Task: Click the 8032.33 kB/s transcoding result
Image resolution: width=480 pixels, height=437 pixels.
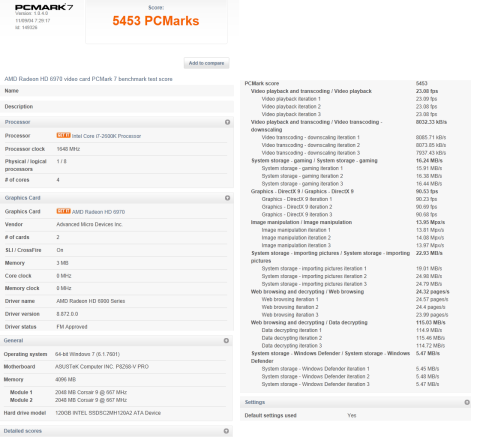Action: pos(431,122)
